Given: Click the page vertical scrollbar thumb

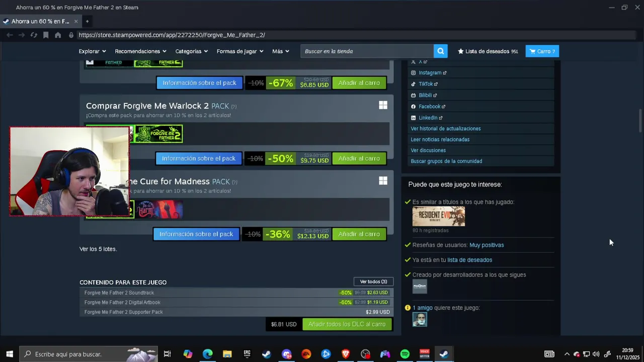Looking at the screenshot, I should click(x=640, y=121).
